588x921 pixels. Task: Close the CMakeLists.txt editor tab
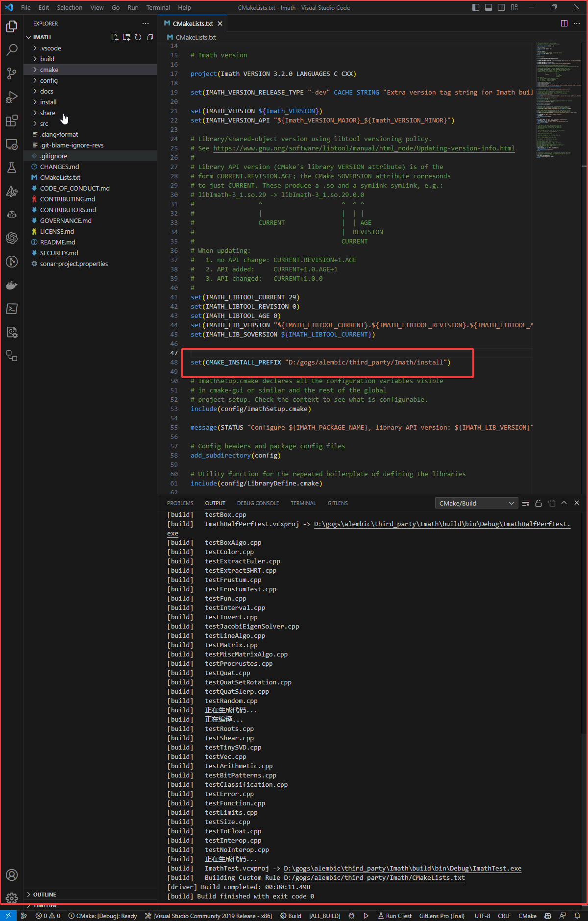tap(220, 24)
